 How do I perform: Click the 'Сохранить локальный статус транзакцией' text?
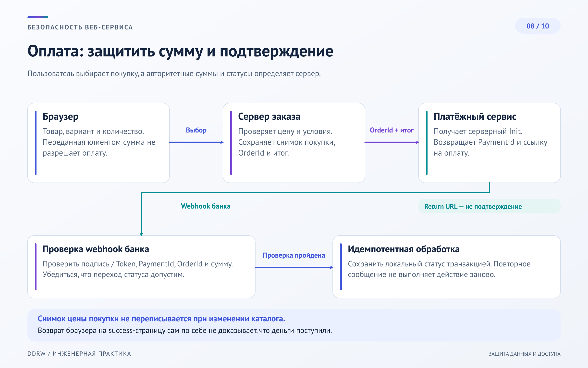[x=439, y=269]
